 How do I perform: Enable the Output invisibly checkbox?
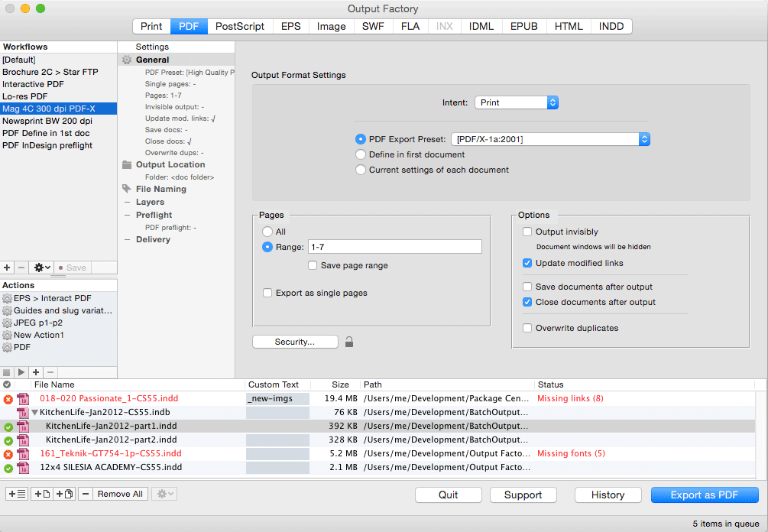click(527, 232)
